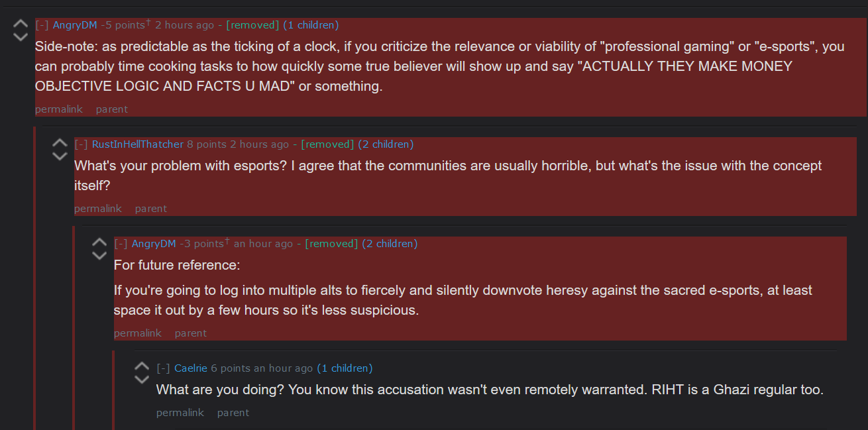
Task: Collapse Caelrie's comment using [-] toggle
Action: (x=163, y=368)
